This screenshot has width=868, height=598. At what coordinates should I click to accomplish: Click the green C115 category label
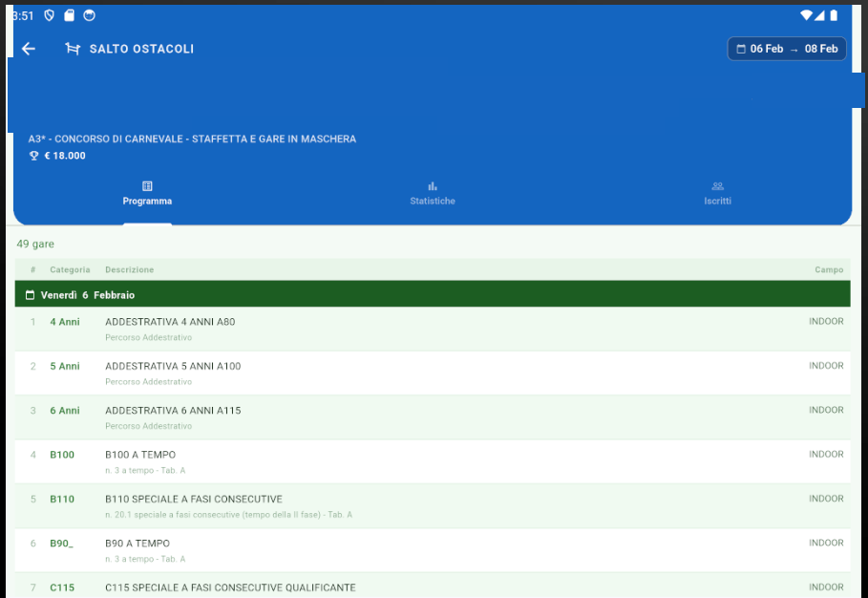[62, 587]
